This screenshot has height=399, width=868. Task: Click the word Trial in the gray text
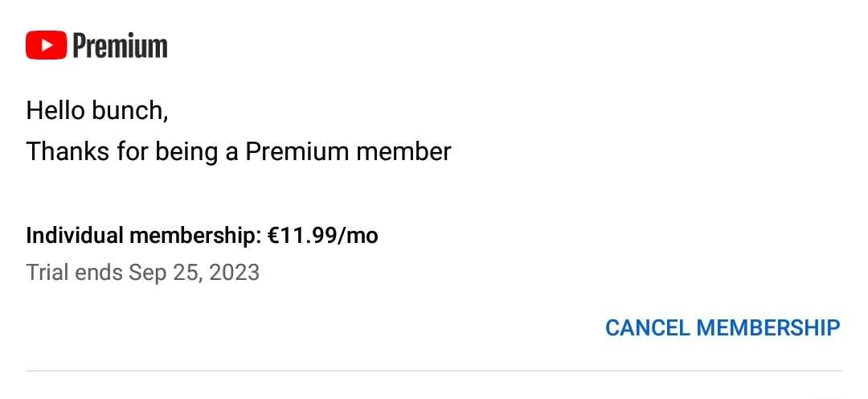pyautogui.click(x=47, y=273)
